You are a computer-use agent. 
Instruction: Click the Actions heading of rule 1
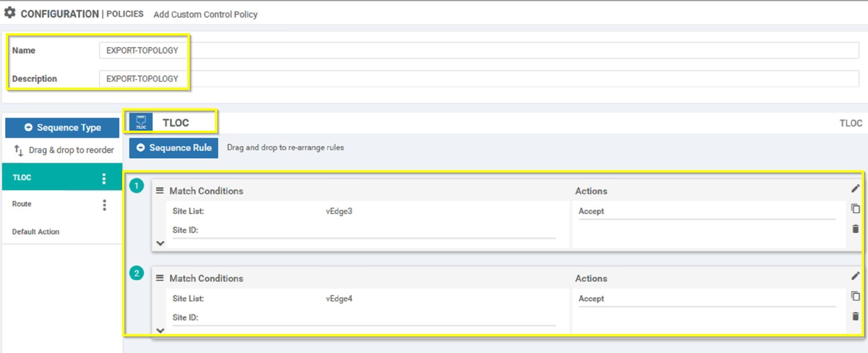[x=591, y=191]
